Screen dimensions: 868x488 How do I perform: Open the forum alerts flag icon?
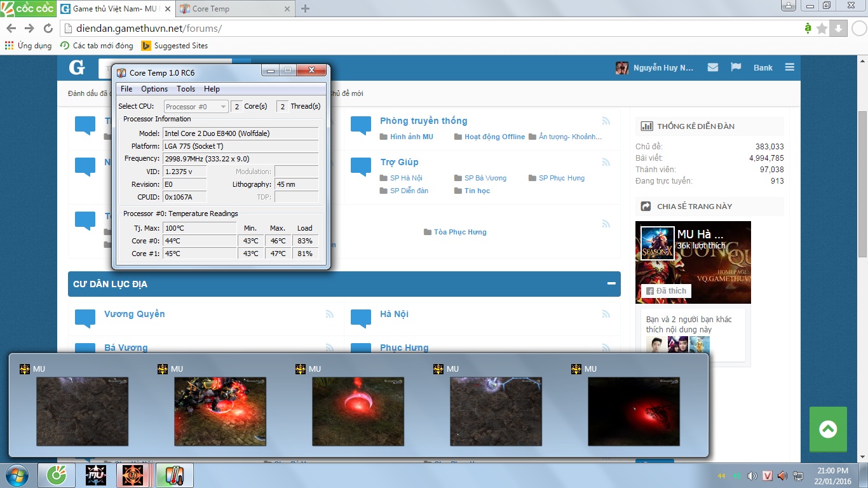point(736,67)
